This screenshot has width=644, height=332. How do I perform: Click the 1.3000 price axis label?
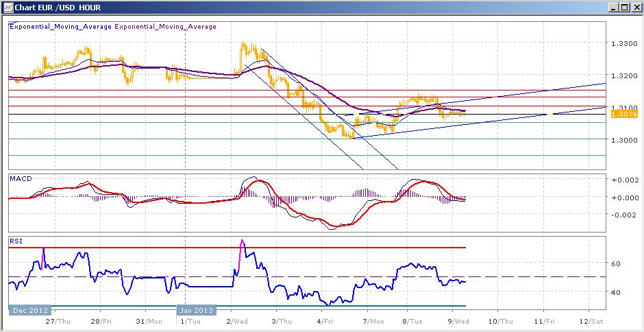pyautogui.click(x=624, y=140)
